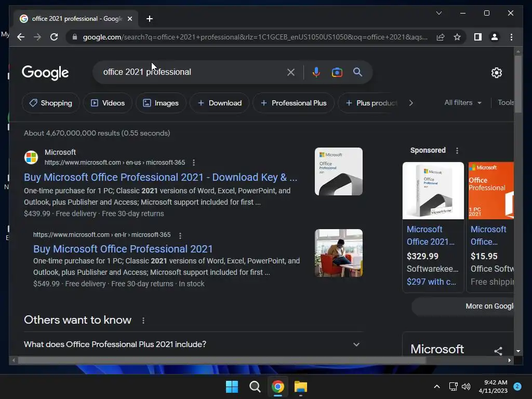Viewport: 532px width, 399px height.
Task: Open the $15.95 Microsoft Office ad
Action: 488,235
